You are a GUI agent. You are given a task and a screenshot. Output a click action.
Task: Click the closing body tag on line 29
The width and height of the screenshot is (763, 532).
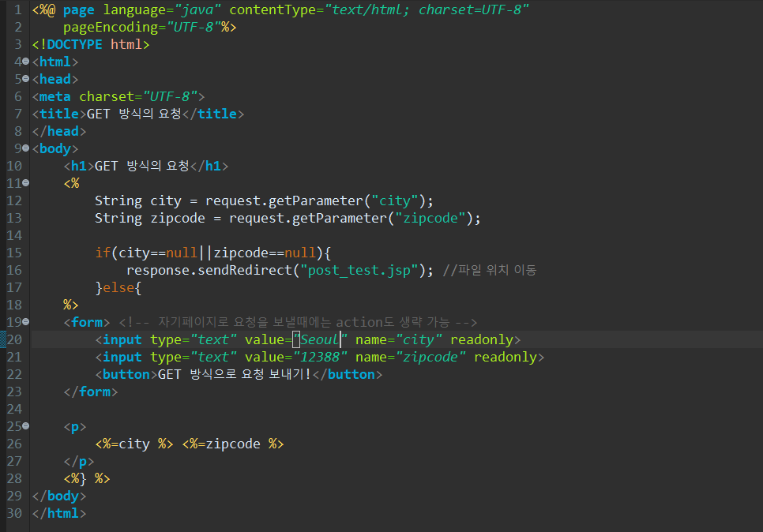59,496
